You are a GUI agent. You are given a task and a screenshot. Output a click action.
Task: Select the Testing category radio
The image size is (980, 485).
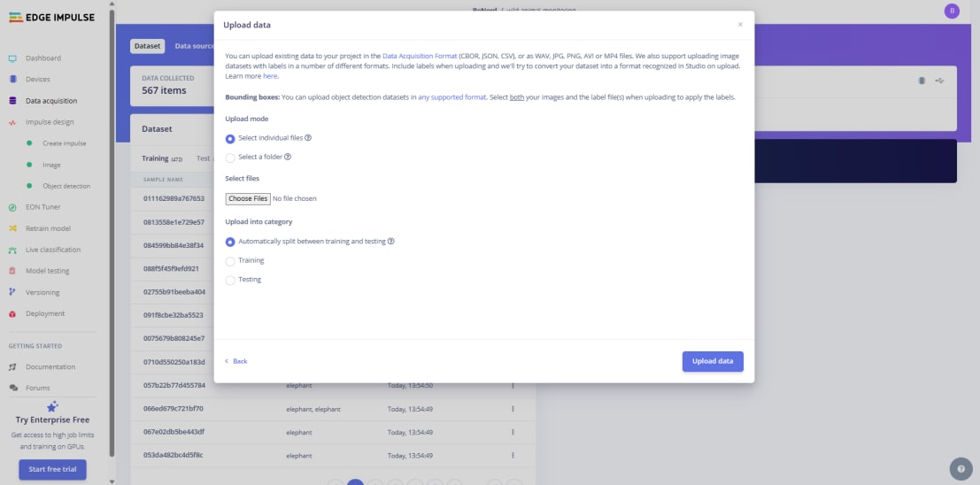click(230, 280)
